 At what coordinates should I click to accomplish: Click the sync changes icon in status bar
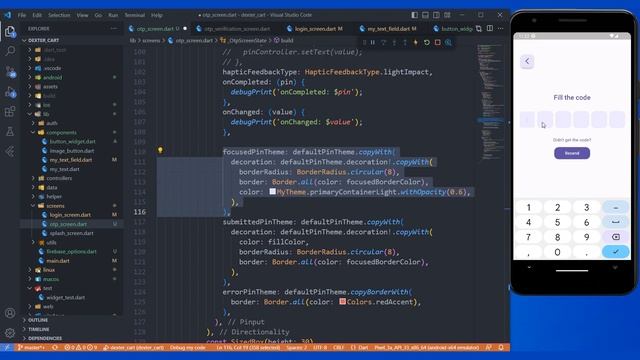pos(55,347)
